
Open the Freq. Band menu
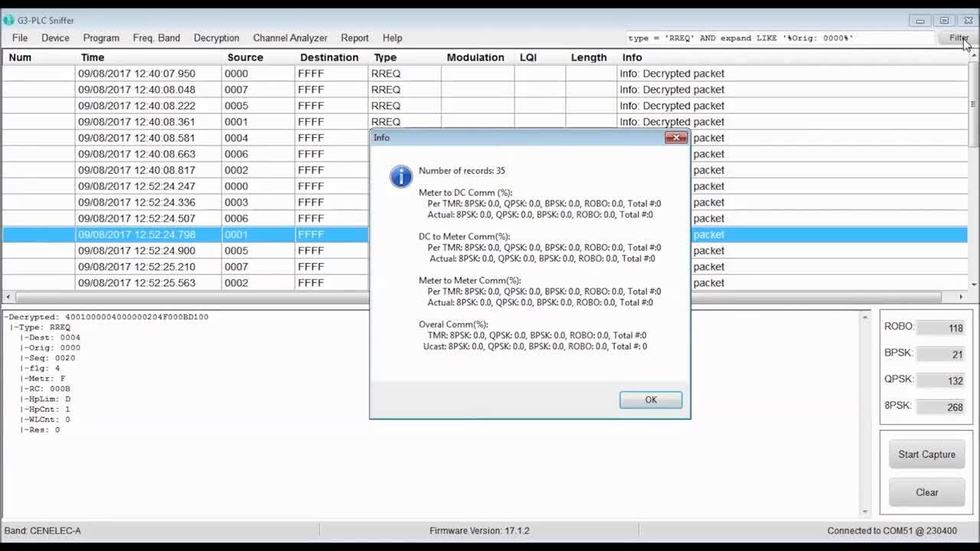pos(155,37)
